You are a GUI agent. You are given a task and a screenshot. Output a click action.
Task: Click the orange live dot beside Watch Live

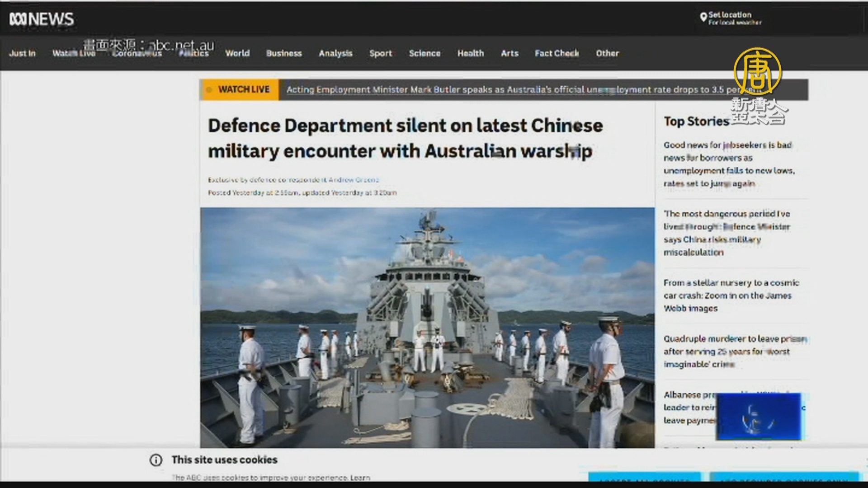[x=209, y=89]
